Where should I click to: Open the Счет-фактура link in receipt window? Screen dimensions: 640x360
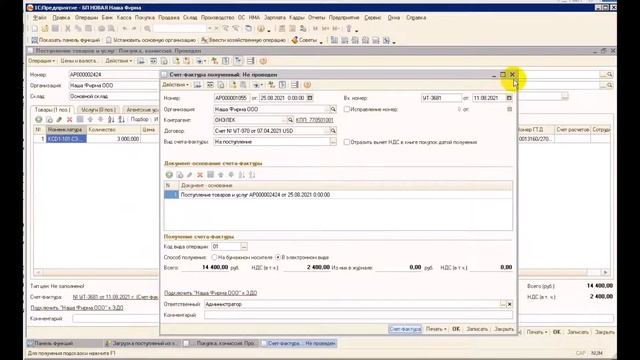pyautogui.click(x=115, y=297)
